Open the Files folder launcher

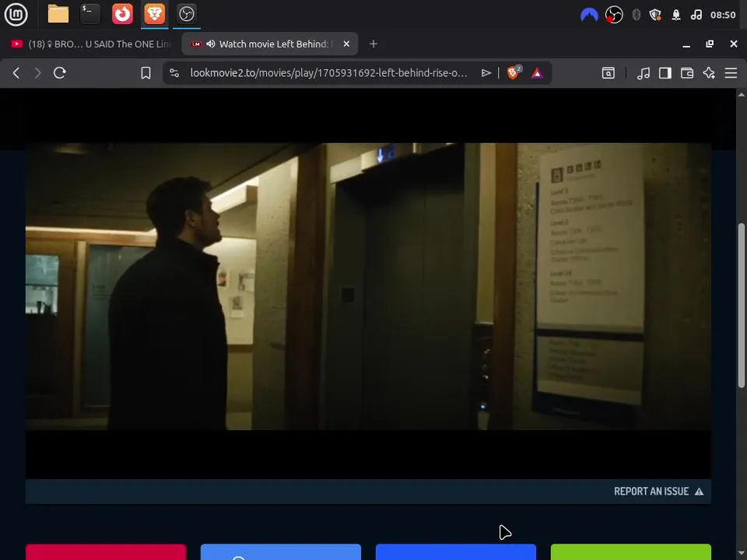[x=58, y=14]
